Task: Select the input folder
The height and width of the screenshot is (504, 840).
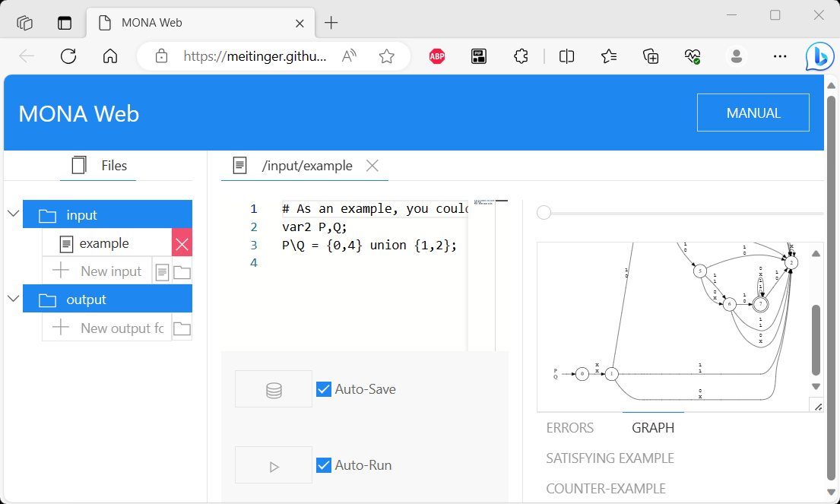Action: click(x=107, y=214)
